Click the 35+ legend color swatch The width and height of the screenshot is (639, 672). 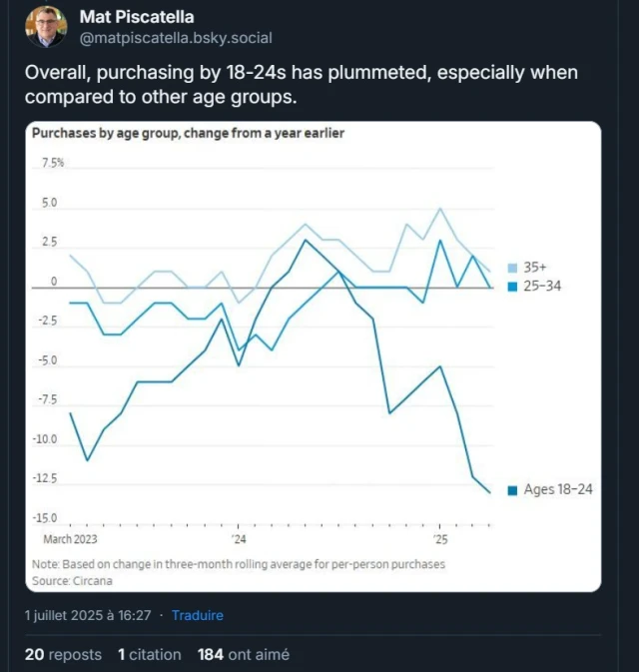(512, 268)
